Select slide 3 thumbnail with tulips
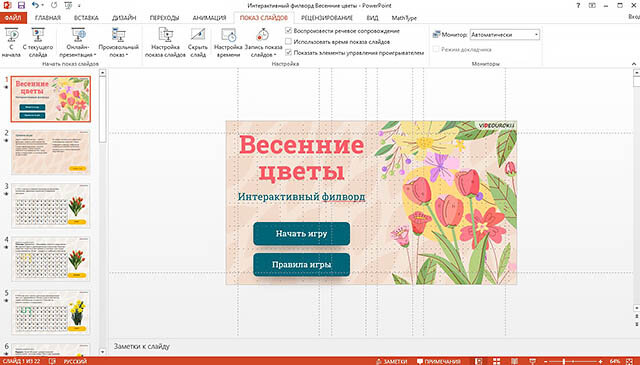The image size is (640, 365). pos(51,205)
